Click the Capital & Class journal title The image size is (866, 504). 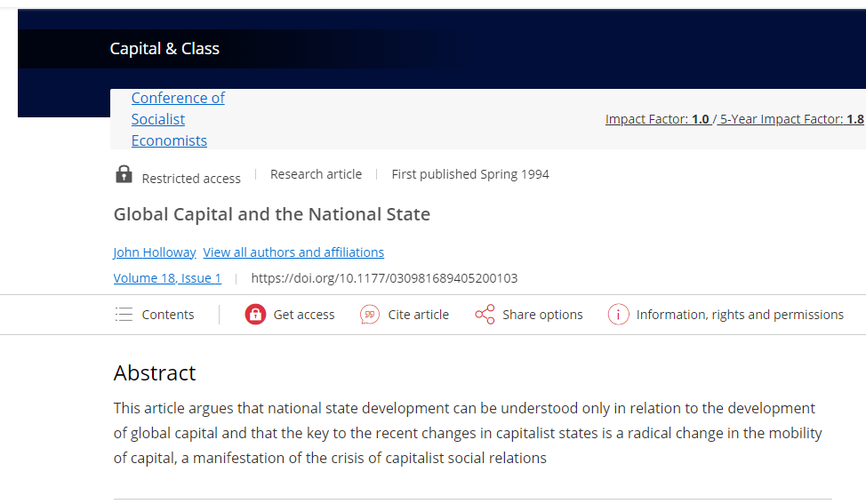pos(164,49)
